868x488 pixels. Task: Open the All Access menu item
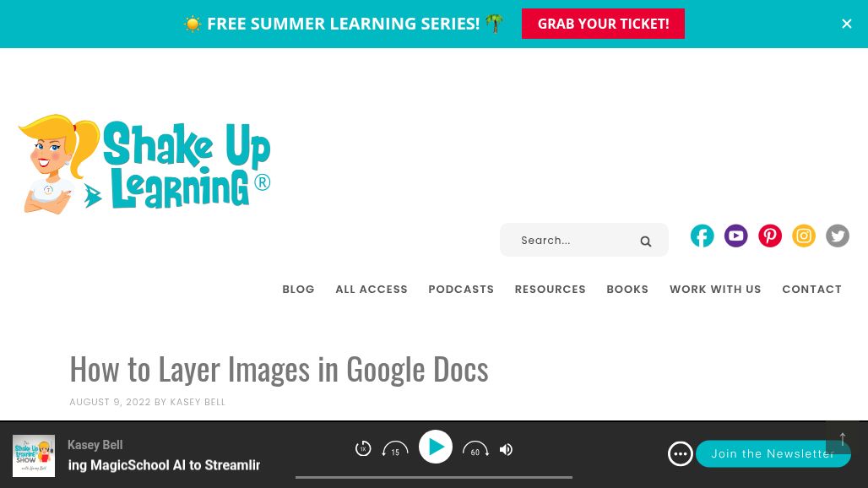(x=372, y=290)
